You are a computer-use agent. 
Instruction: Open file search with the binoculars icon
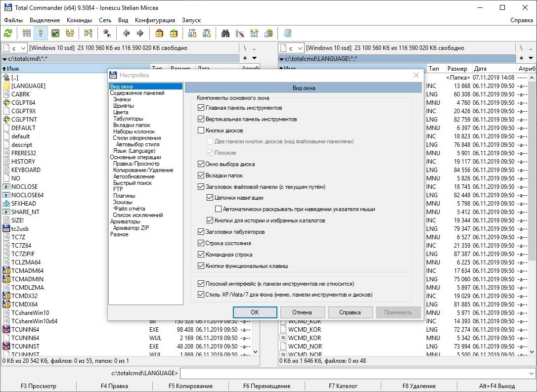coord(225,33)
